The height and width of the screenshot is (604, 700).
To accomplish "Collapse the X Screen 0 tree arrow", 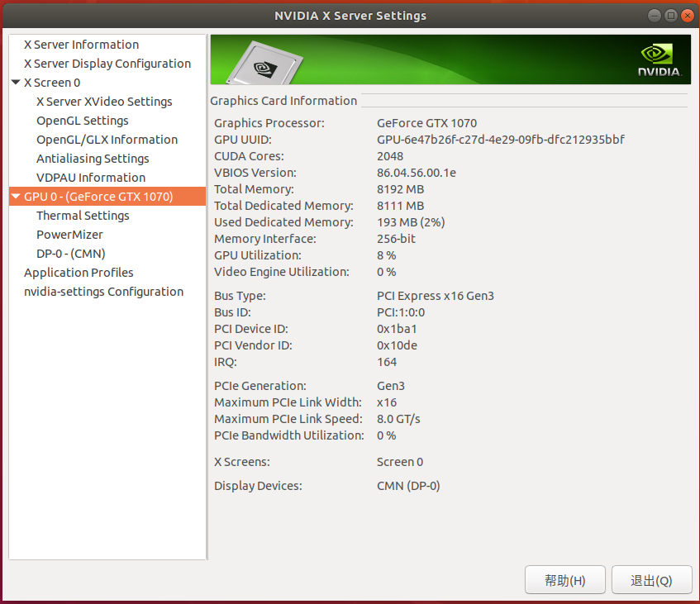I will 16,83.
